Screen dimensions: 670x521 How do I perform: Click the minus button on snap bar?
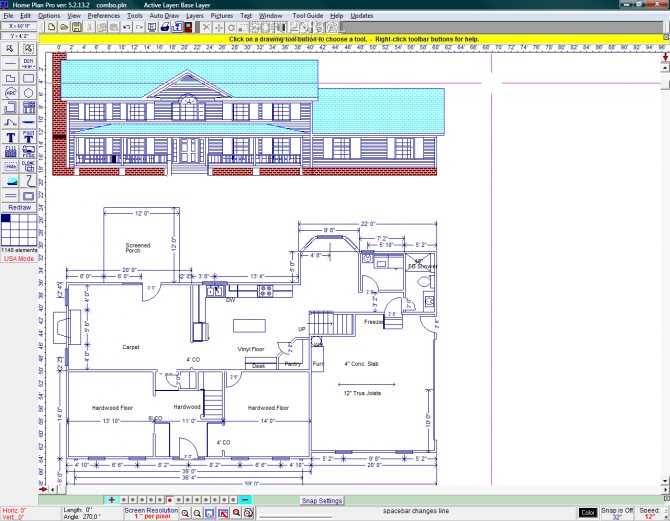(245, 500)
